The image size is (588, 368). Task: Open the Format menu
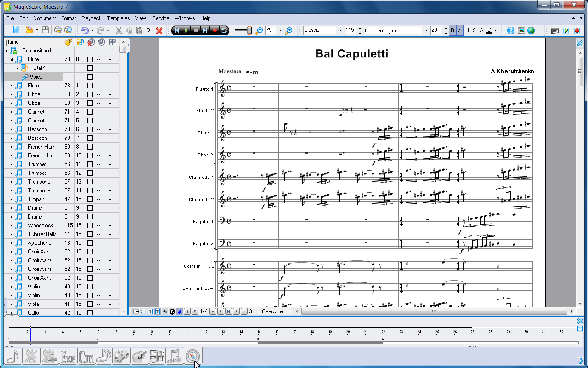[x=68, y=18]
